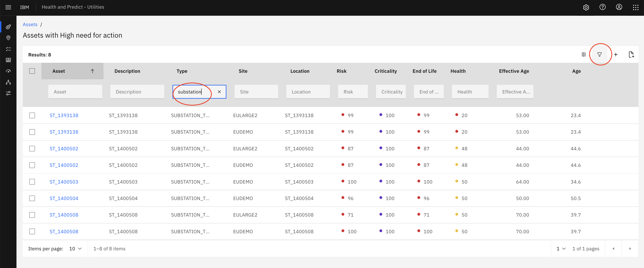Go to the previous page arrow

click(x=613, y=248)
